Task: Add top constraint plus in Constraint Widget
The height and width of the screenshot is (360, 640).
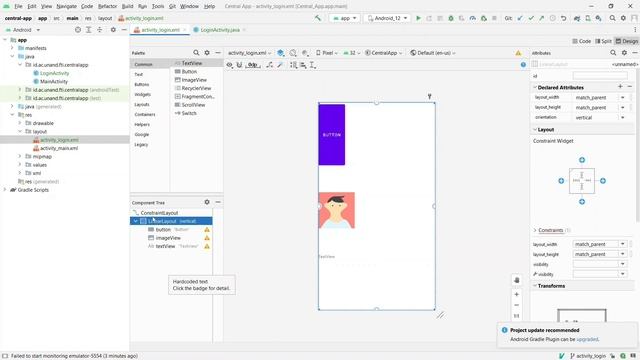Action: click(x=582, y=160)
